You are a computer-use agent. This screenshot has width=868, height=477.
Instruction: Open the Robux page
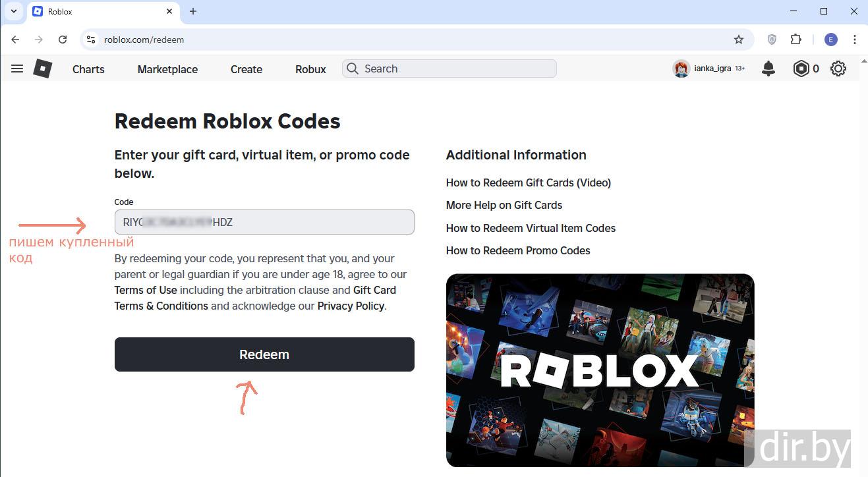[310, 69]
